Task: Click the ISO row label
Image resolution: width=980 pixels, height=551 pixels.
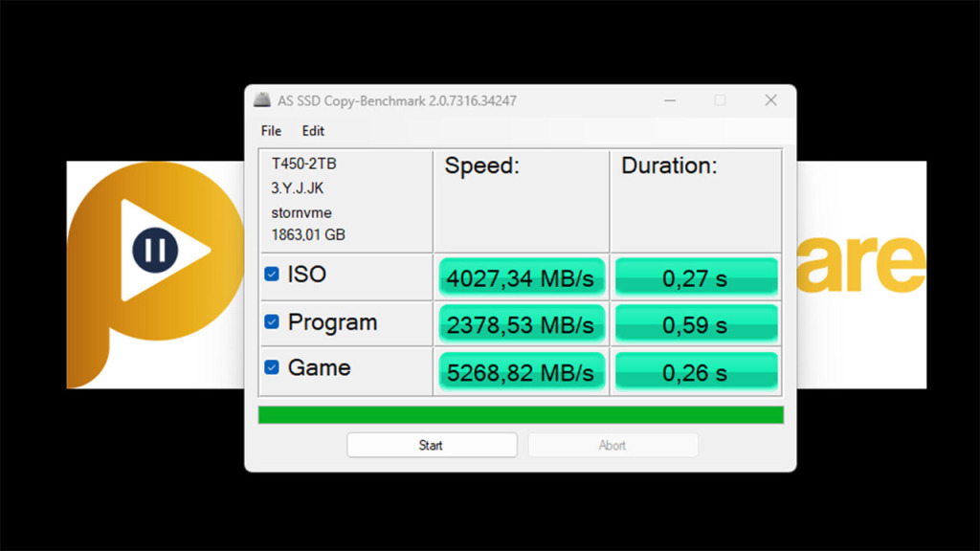Action: 307,275
